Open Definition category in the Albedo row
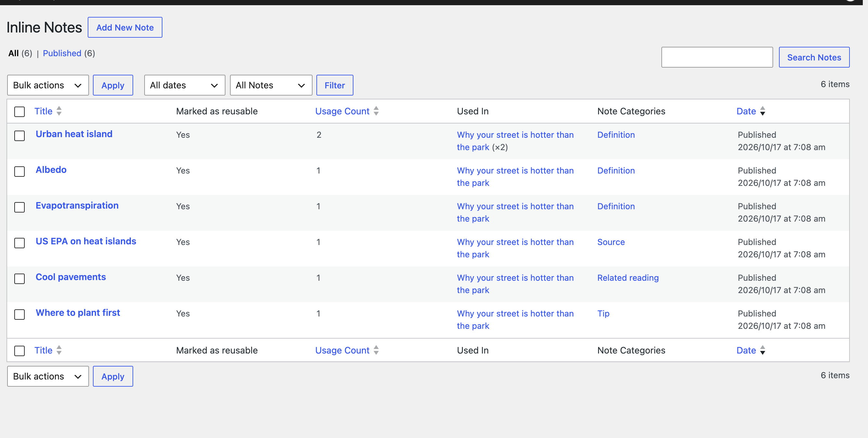Image resolution: width=868 pixels, height=438 pixels. [x=616, y=171]
